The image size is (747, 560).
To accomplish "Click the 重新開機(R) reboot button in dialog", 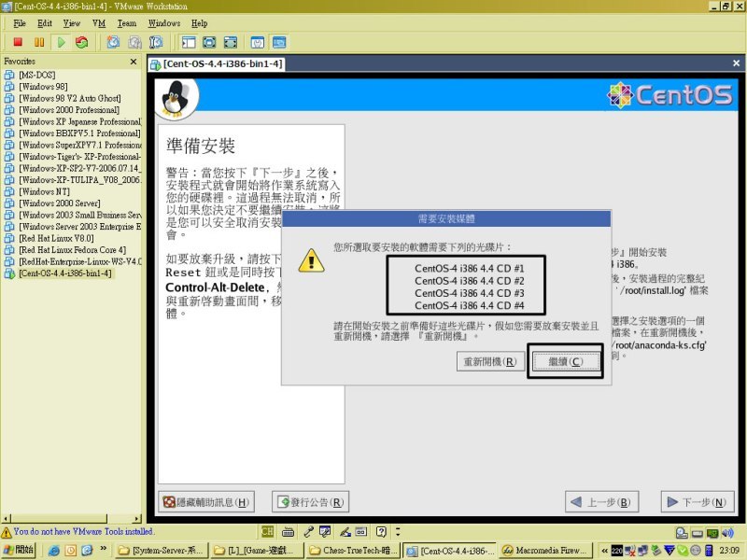I will [x=490, y=362].
